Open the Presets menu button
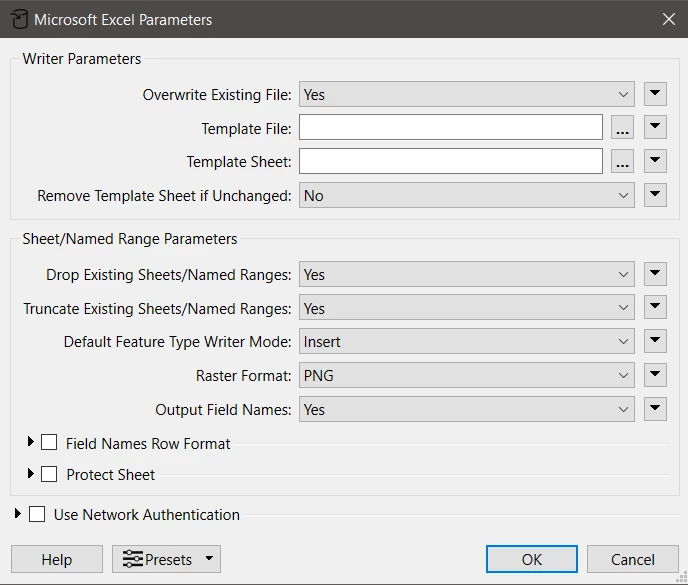The height and width of the screenshot is (585, 688). [166, 559]
